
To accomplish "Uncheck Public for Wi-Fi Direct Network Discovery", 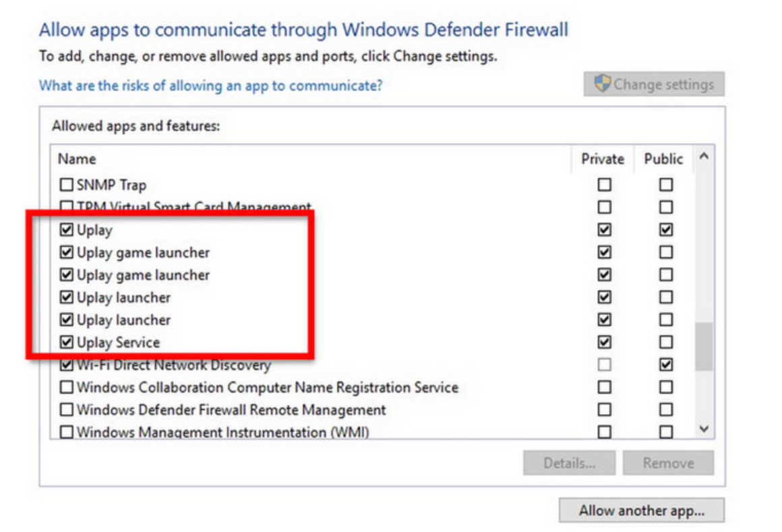I will tap(666, 365).
